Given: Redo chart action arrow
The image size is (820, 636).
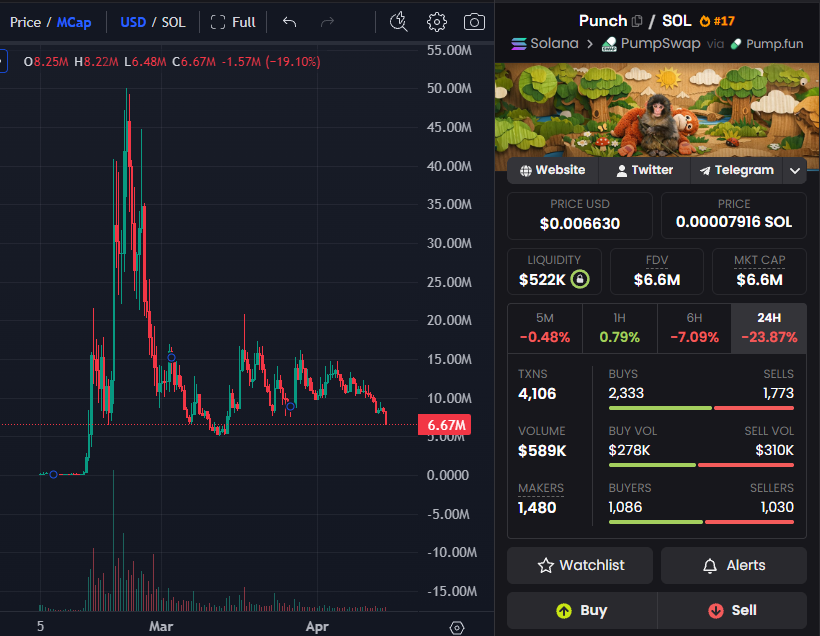Looking at the screenshot, I should (x=327, y=22).
